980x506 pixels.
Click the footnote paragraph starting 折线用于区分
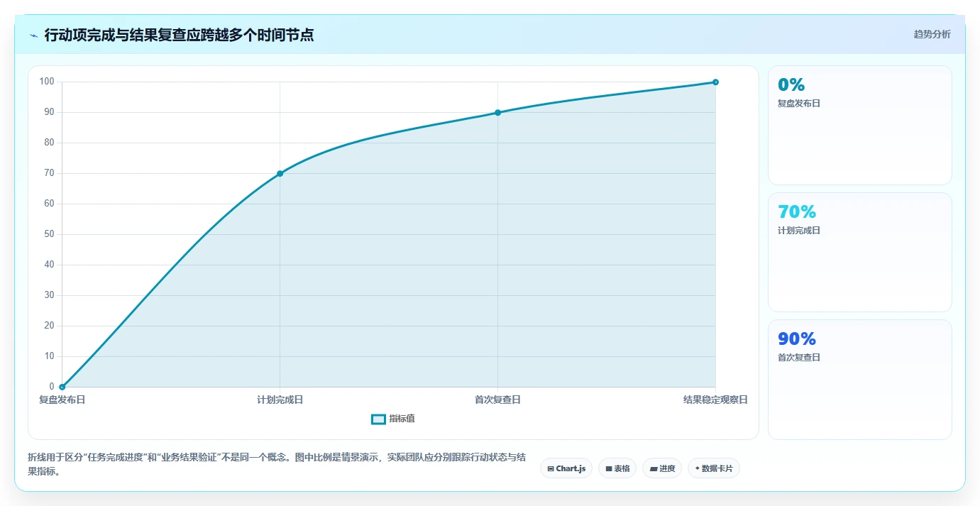[x=277, y=465]
